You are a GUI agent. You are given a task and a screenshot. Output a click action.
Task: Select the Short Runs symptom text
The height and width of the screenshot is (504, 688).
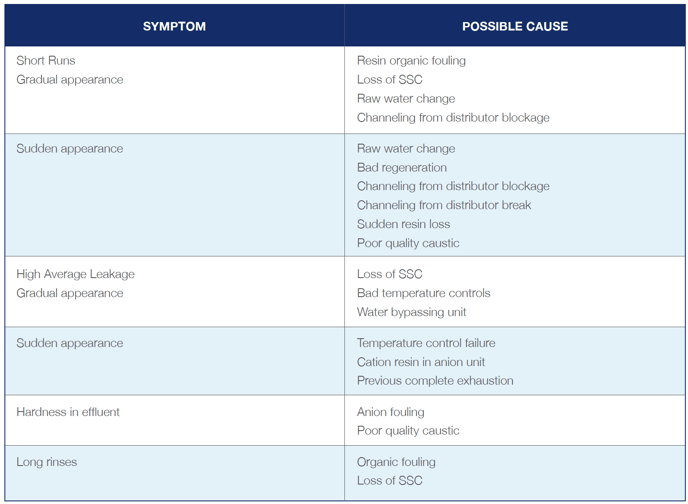(46, 61)
